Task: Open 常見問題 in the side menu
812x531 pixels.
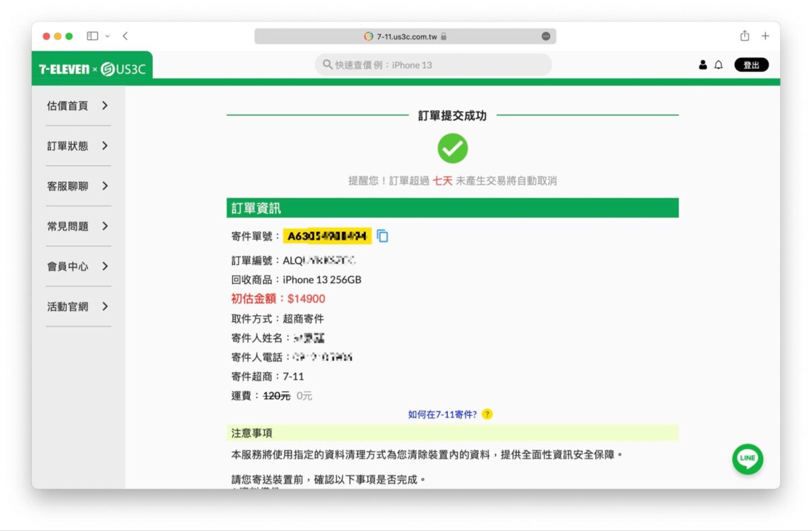Action: click(68, 226)
